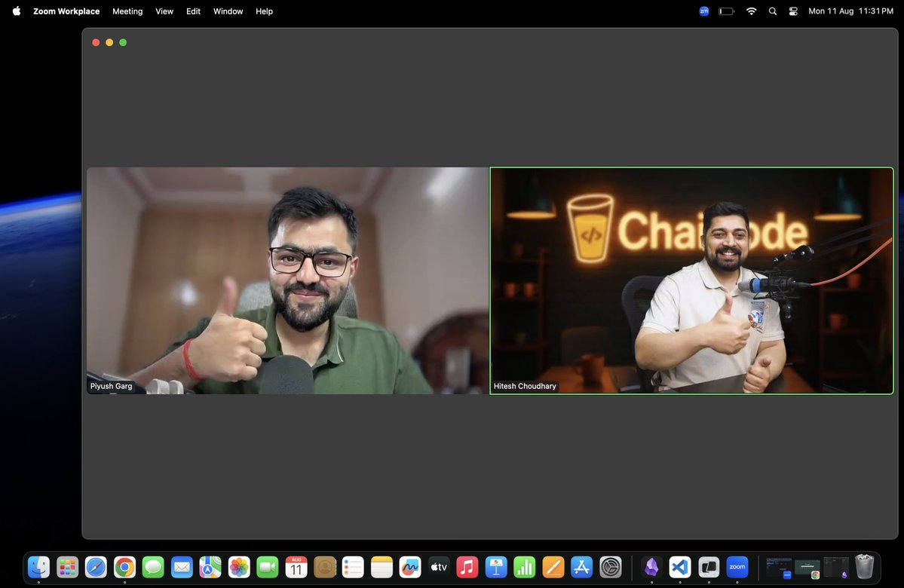Open the Meeting menu
Screen dimensions: 904x588
[x=127, y=11]
